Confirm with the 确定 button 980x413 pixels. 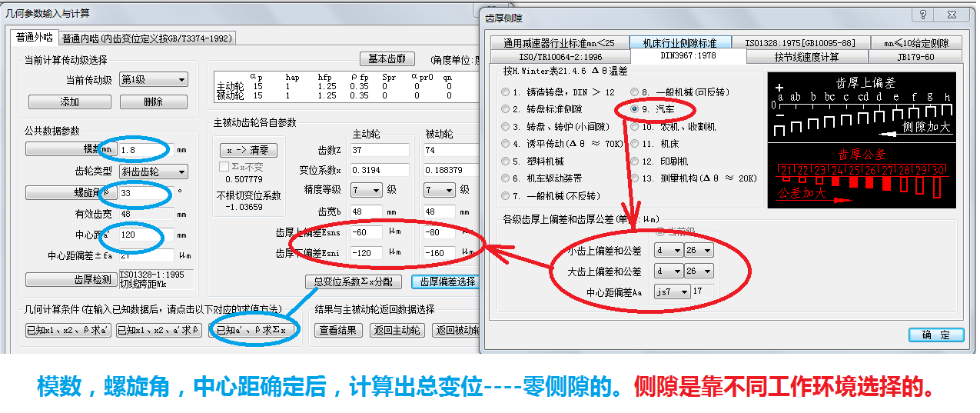(x=936, y=335)
